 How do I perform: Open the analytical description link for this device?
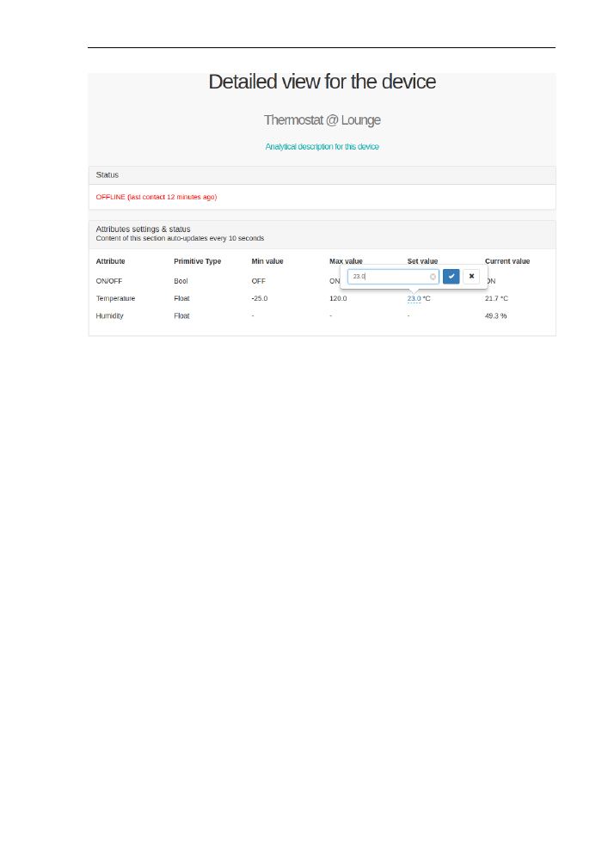[322, 147]
